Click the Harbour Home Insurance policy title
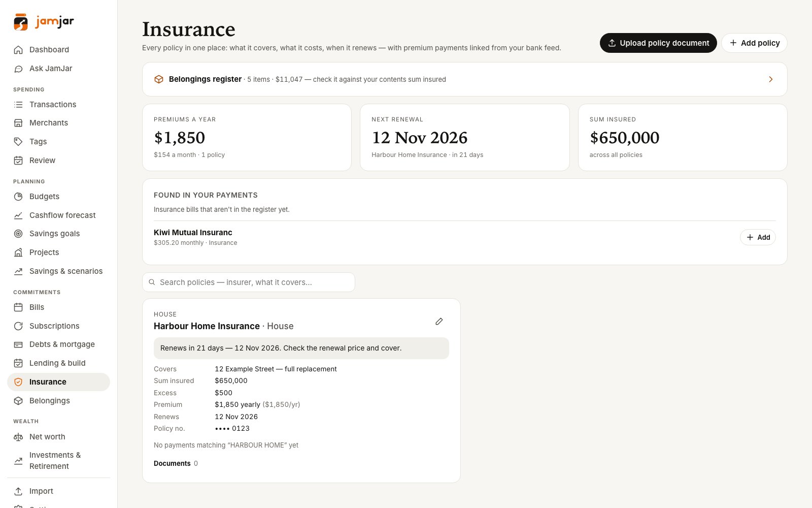The image size is (812, 508). point(207,326)
